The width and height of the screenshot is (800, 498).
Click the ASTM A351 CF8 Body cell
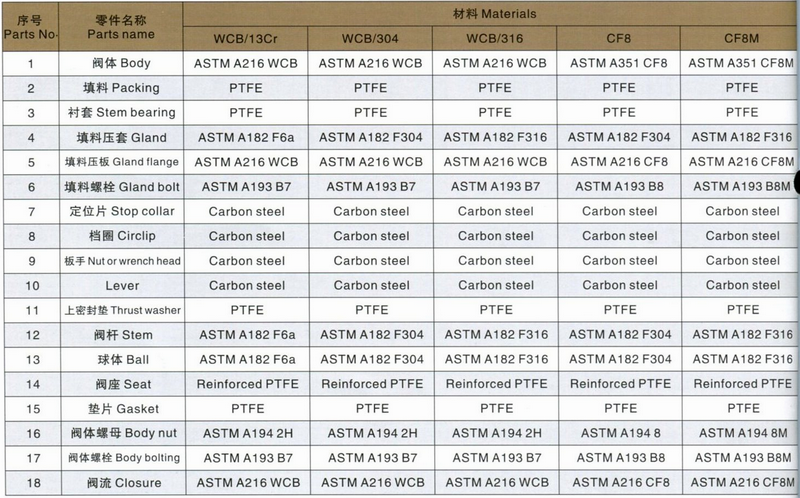click(x=619, y=64)
